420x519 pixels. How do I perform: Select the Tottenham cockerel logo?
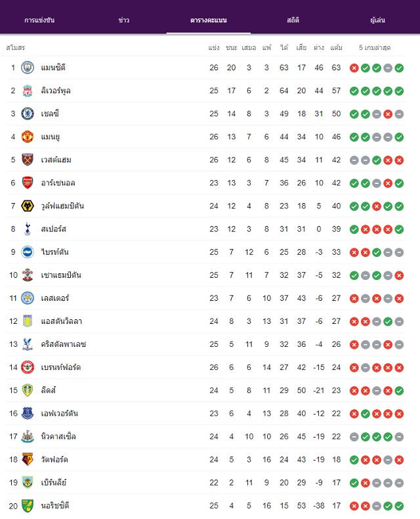pyautogui.click(x=28, y=229)
